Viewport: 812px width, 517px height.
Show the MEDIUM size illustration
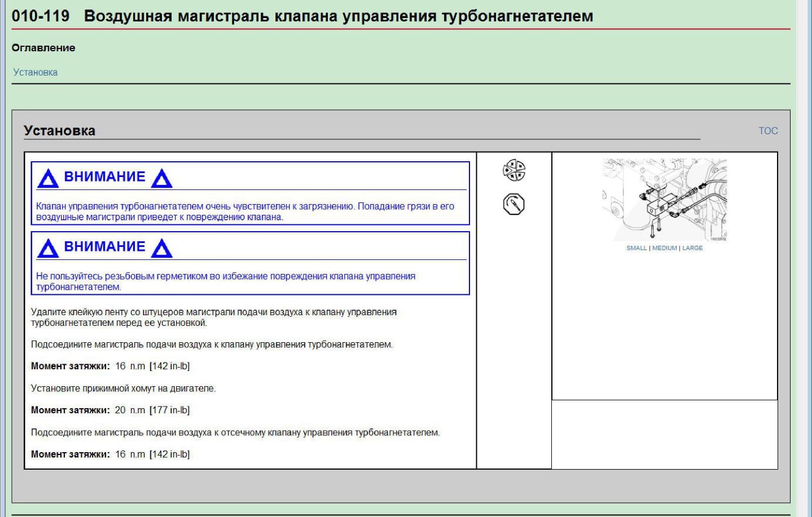[x=664, y=248]
